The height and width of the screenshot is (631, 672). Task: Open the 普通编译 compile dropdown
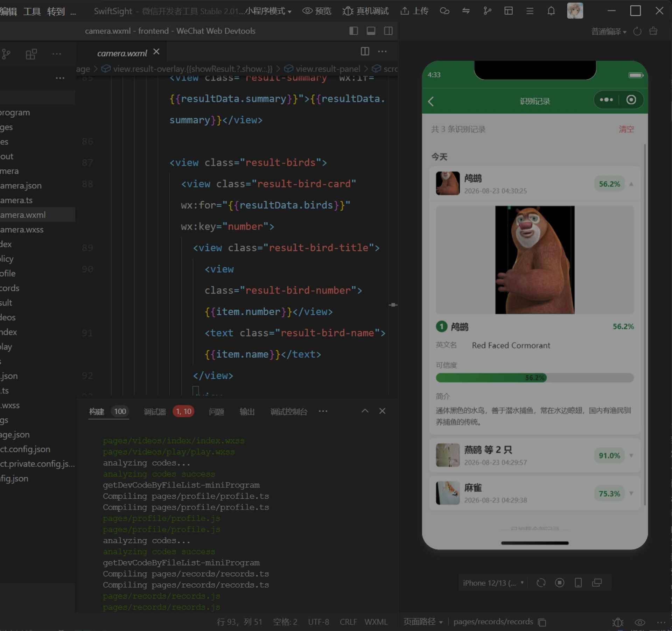[609, 31]
